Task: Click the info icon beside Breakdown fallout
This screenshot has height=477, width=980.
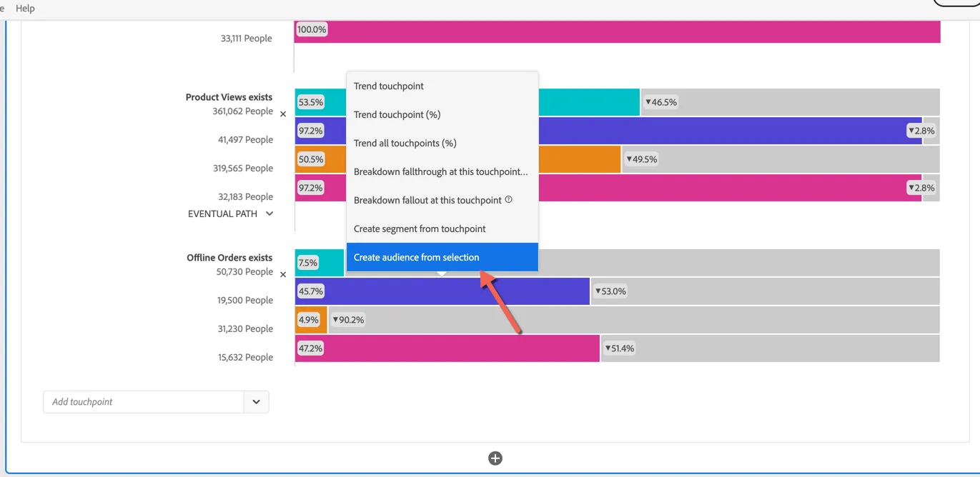Action: point(509,200)
